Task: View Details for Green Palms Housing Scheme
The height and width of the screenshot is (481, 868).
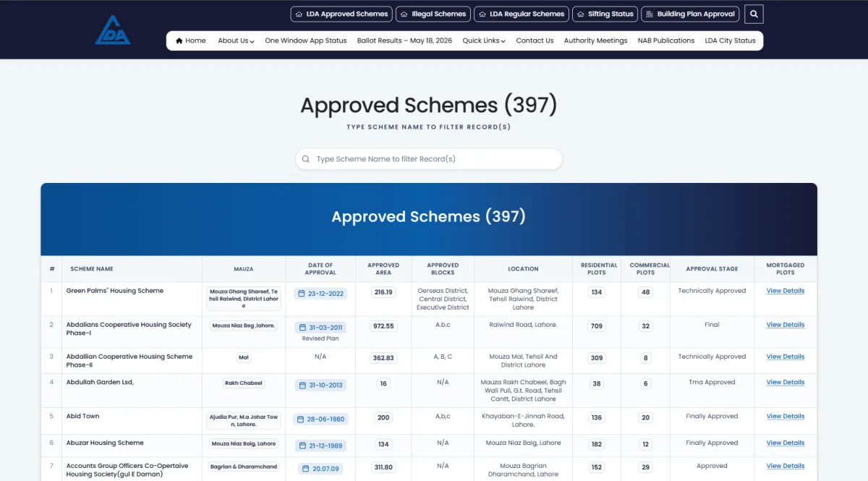Action: pos(786,291)
